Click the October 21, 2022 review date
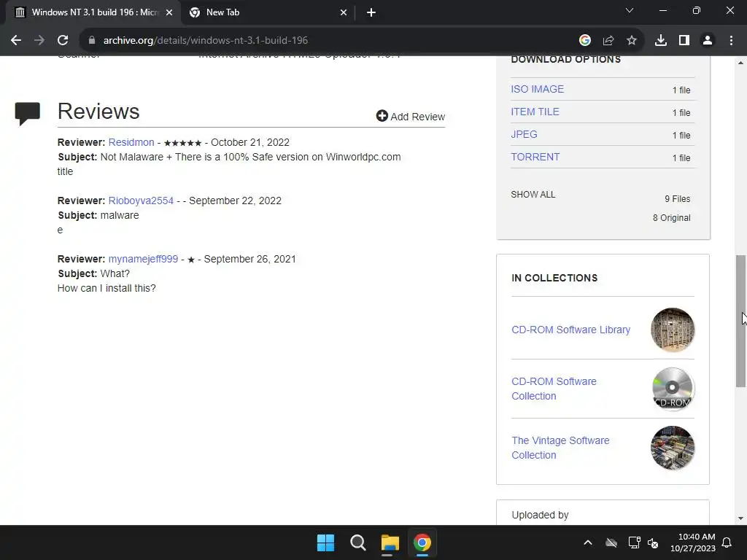The height and width of the screenshot is (560, 747). [250, 142]
